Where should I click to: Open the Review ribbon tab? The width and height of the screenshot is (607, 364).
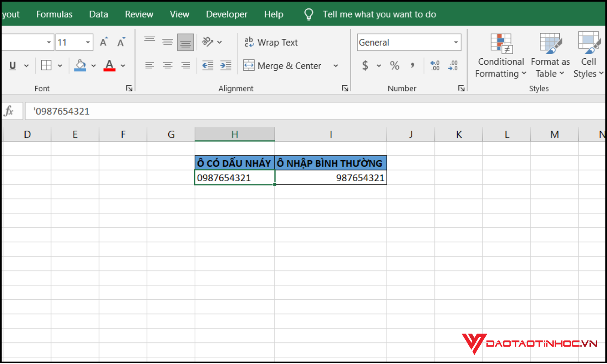[139, 14]
